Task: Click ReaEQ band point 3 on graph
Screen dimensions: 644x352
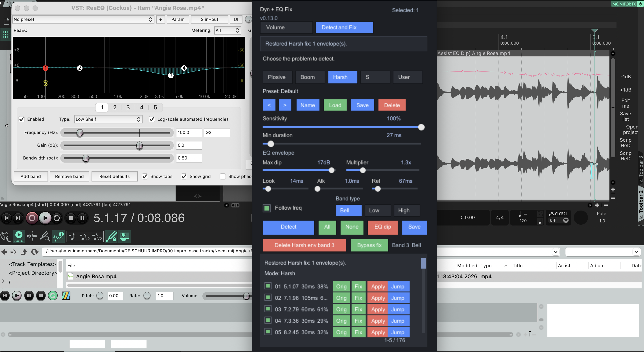Action: [171, 75]
